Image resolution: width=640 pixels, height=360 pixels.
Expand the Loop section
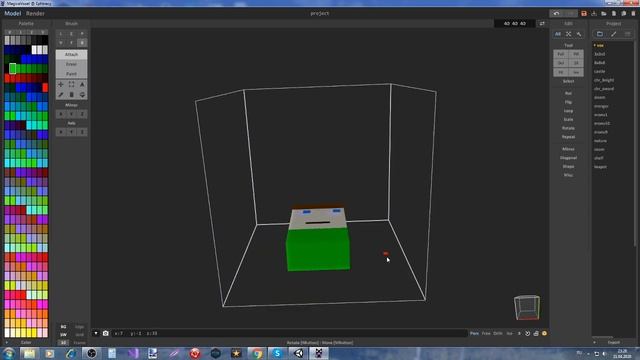click(x=569, y=111)
